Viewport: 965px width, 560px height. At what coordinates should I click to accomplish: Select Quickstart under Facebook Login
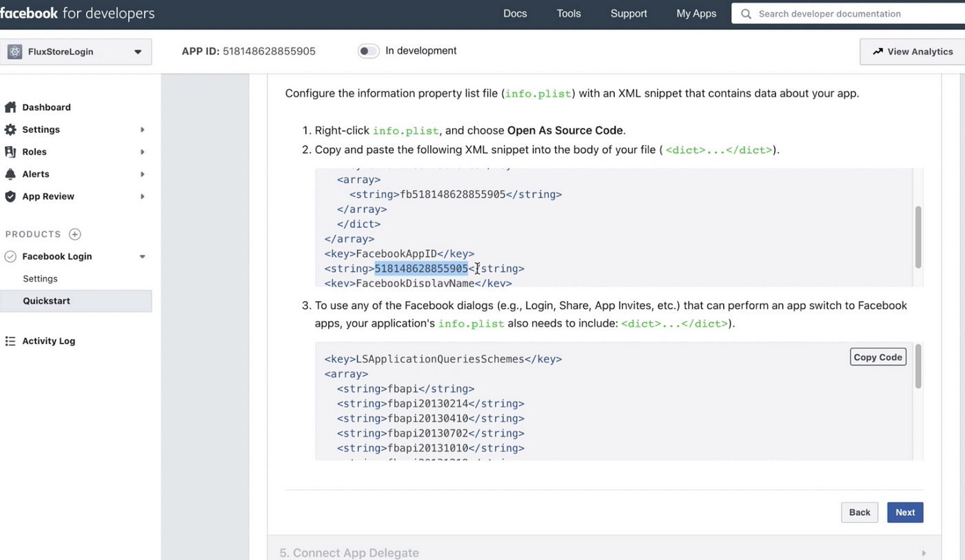tap(76, 301)
